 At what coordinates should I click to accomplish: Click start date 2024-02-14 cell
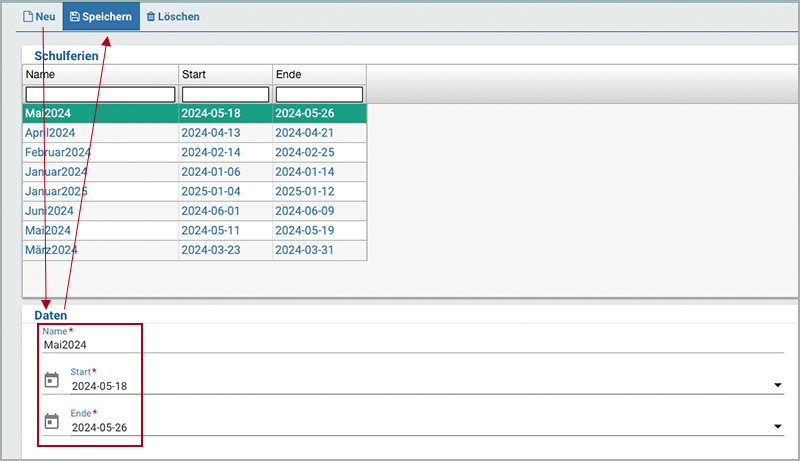coord(226,152)
